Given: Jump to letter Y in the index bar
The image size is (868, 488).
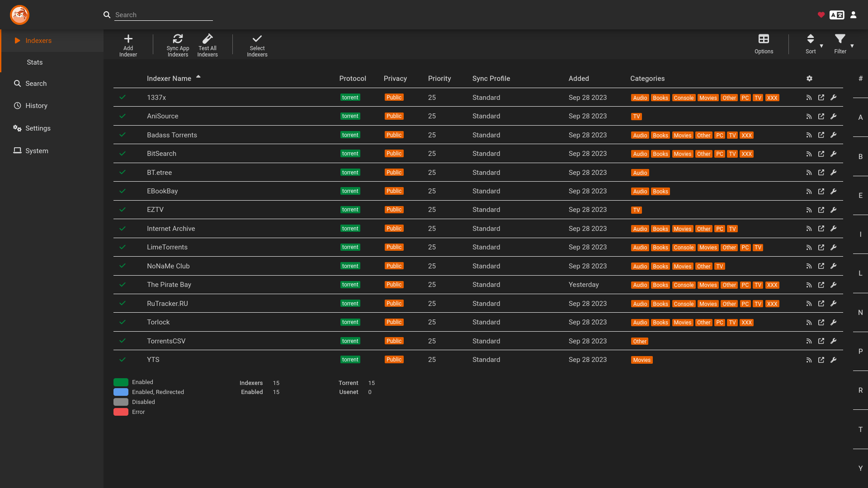Looking at the screenshot, I should pos(860,469).
